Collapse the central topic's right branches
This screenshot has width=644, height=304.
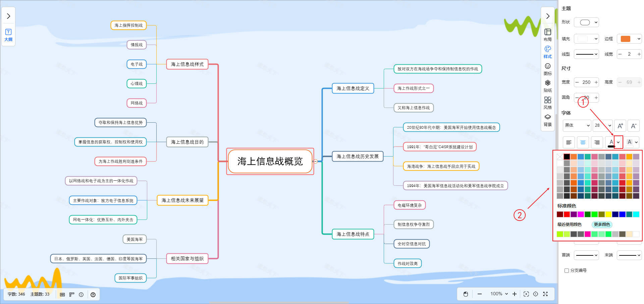coord(315,162)
